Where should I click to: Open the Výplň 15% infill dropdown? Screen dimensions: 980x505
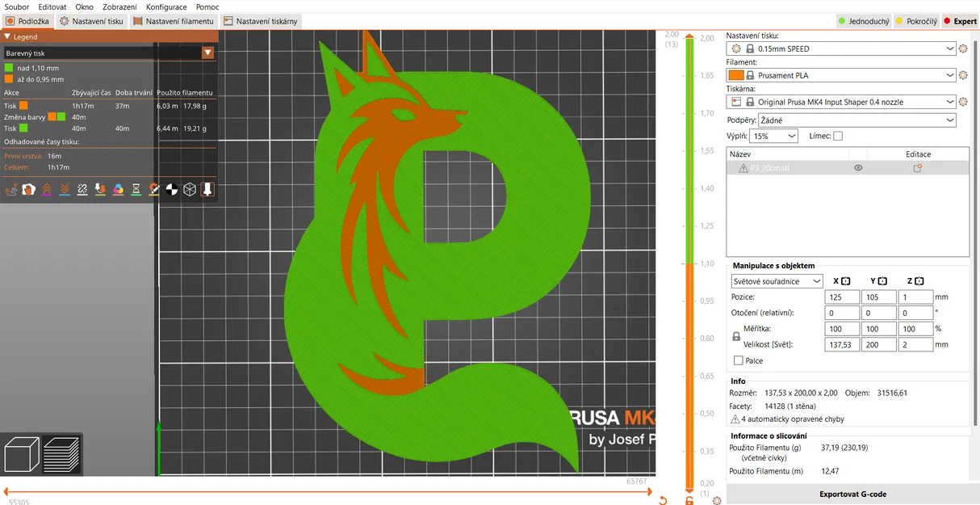(774, 136)
